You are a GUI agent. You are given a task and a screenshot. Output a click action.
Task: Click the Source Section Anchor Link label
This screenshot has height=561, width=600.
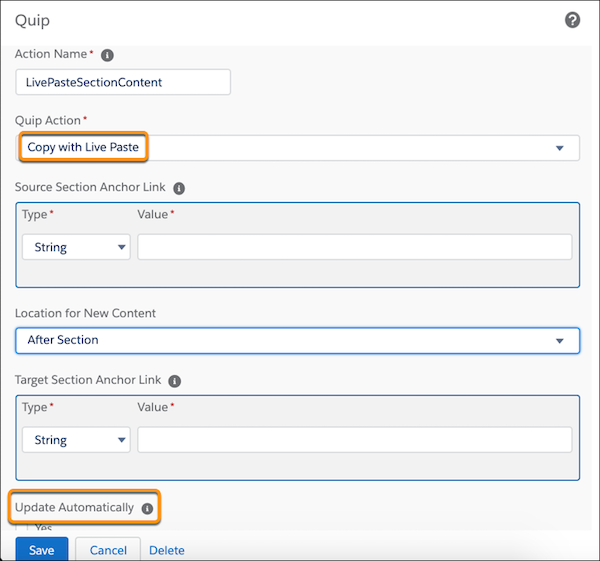coord(90,187)
